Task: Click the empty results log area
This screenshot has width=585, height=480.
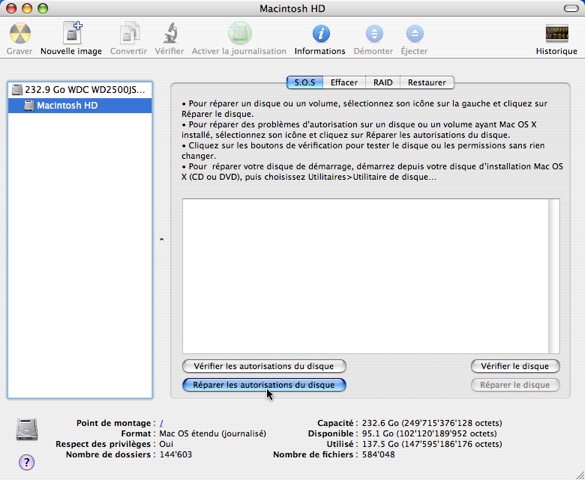Action: click(365, 276)
